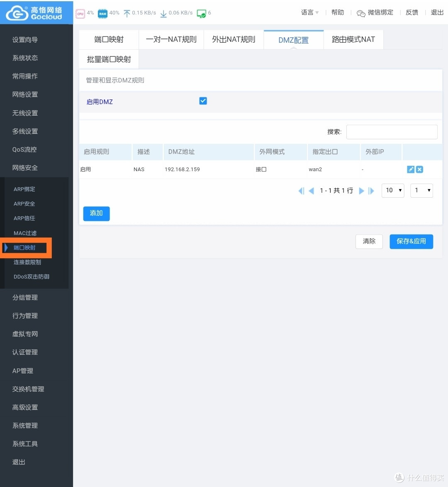Image resolution: width=448 pixels, height=487 pixels.
Task: Sort by the 启用规则 column header
Action: click(x=105, y=152)
